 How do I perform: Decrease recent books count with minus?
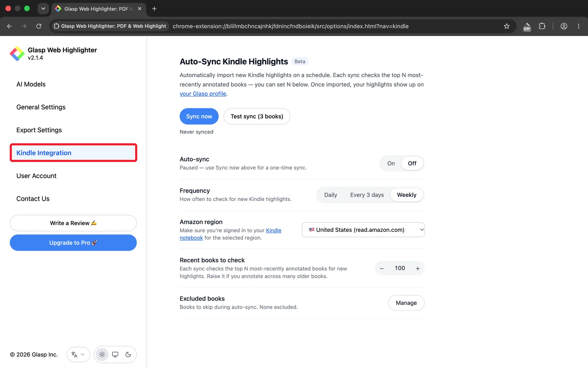click(x=382, y=269)
